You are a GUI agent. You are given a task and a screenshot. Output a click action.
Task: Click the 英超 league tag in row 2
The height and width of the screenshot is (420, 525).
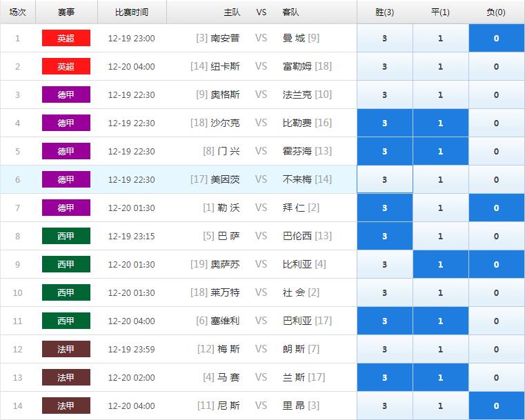pyautogui.click(x=66, y=67)
